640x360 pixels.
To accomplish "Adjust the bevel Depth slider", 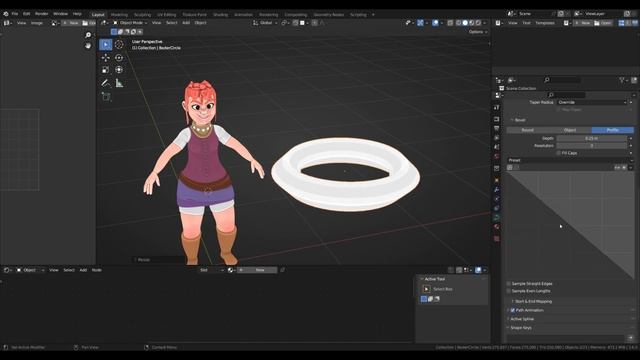I will click(591, 138).
